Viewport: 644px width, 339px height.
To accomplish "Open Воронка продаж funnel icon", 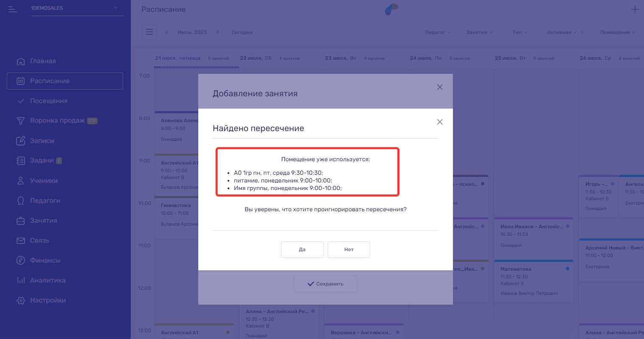I will coord(20,121).
